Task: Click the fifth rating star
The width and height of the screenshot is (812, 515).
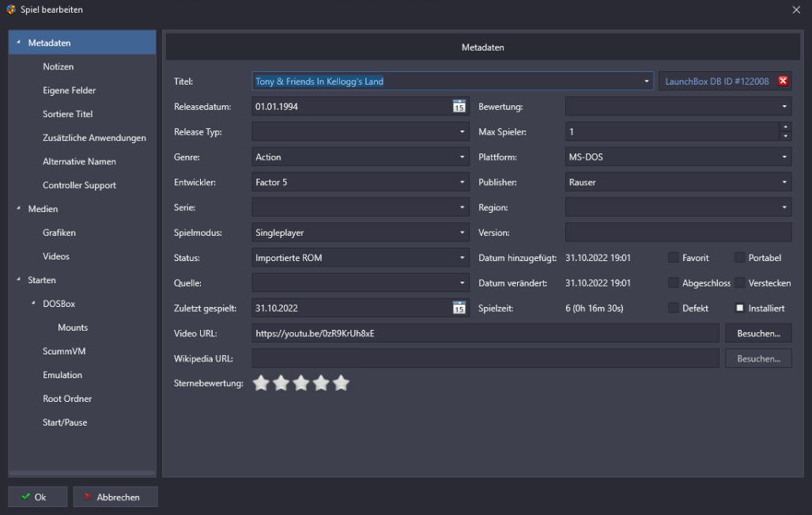Action: (341, 384)
